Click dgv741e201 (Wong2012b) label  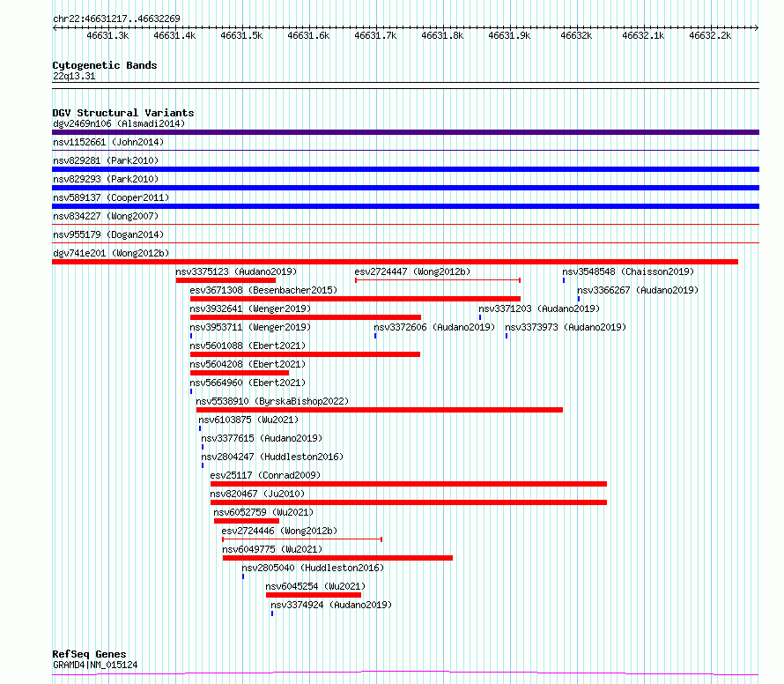[111, 253]
